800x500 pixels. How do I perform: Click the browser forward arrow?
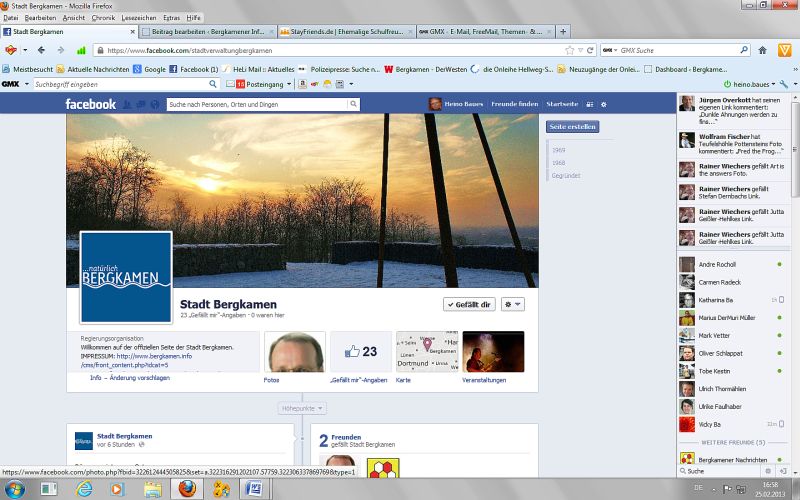click(x=61, y=50)
